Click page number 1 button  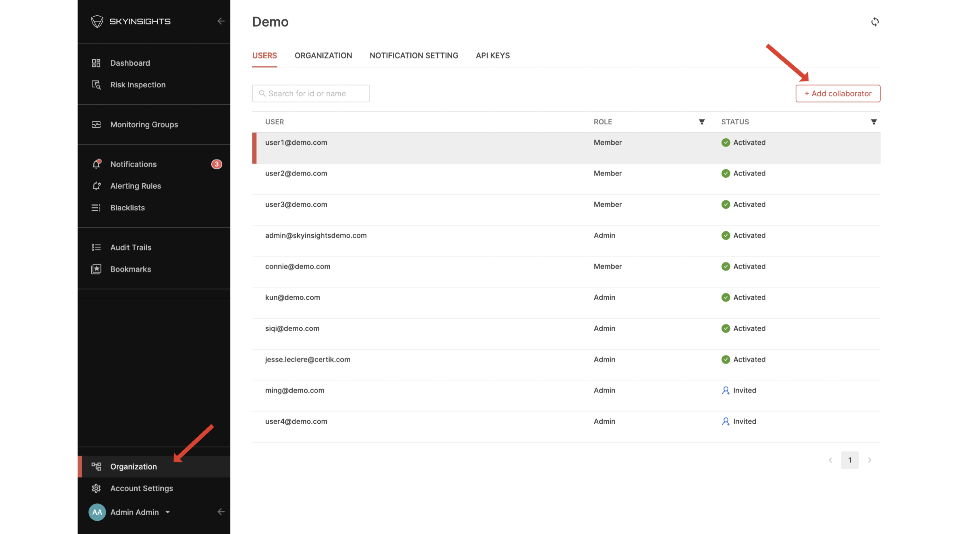(850, 460)
